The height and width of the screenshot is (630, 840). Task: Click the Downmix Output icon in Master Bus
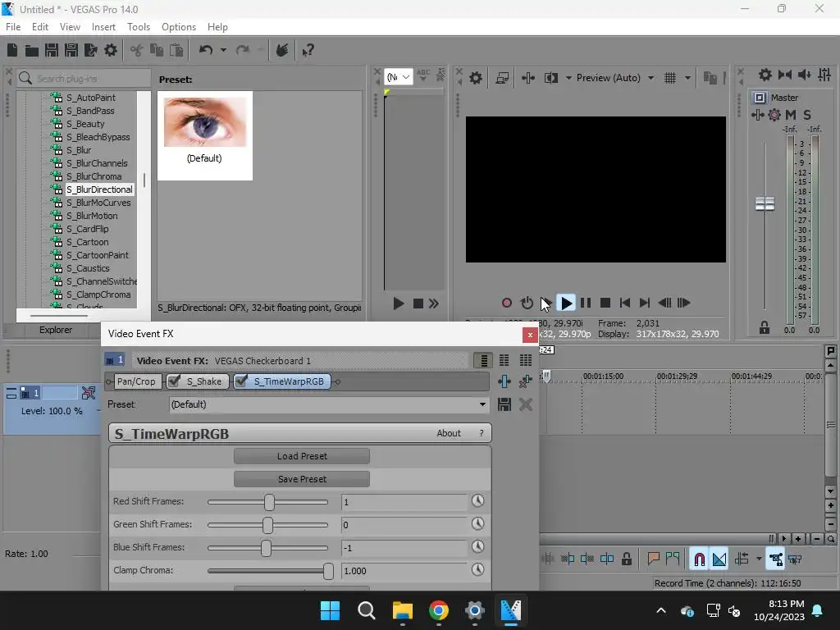coord(785,75)
